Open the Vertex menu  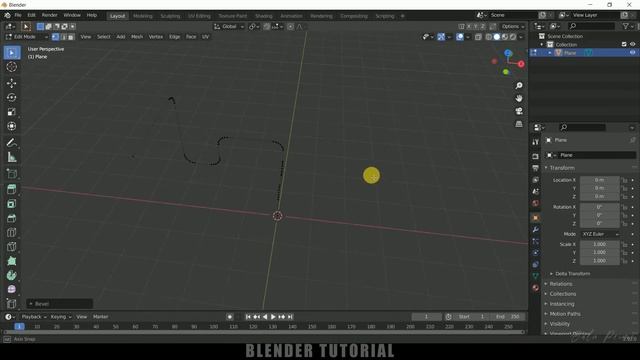click(x=156, y=37)
